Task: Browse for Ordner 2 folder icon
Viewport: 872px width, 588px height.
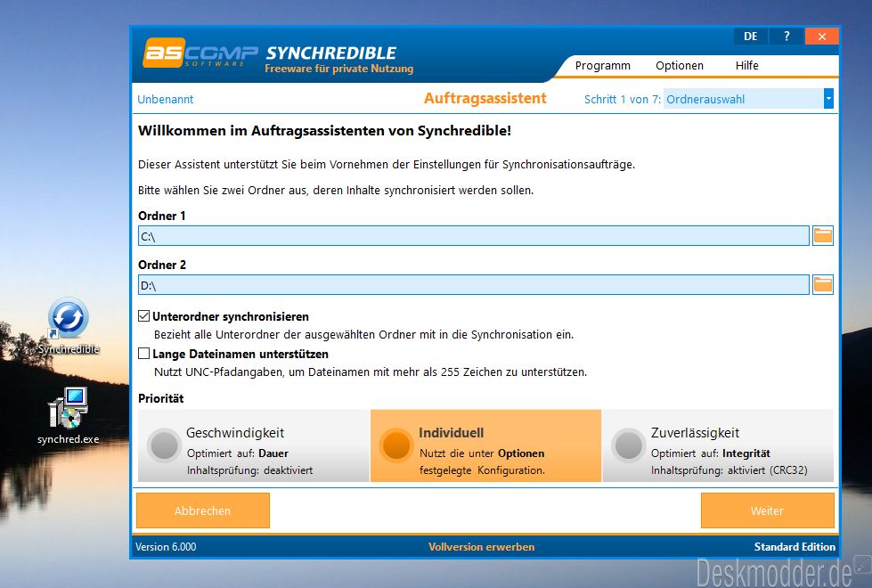Action: (x=822, y=285)
